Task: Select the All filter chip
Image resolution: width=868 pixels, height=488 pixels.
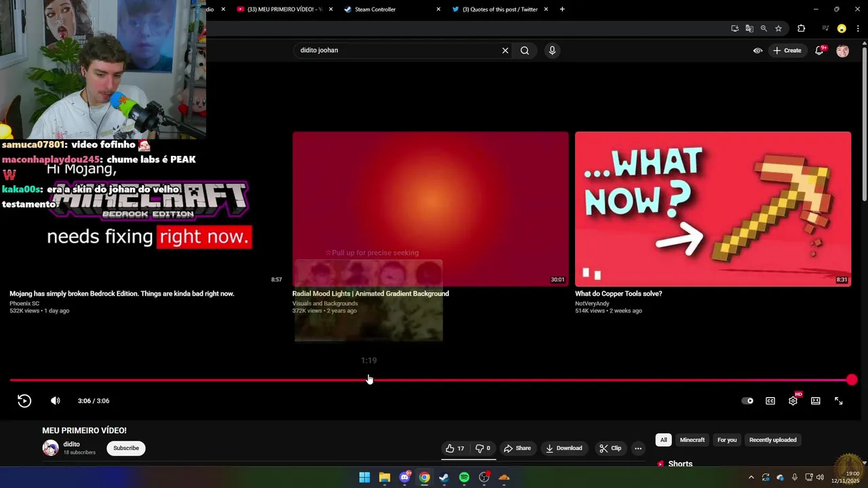Action: 663,440
